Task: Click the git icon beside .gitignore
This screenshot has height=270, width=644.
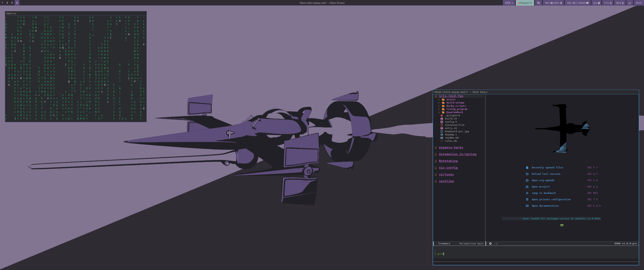Action: [x=441, y=115]
